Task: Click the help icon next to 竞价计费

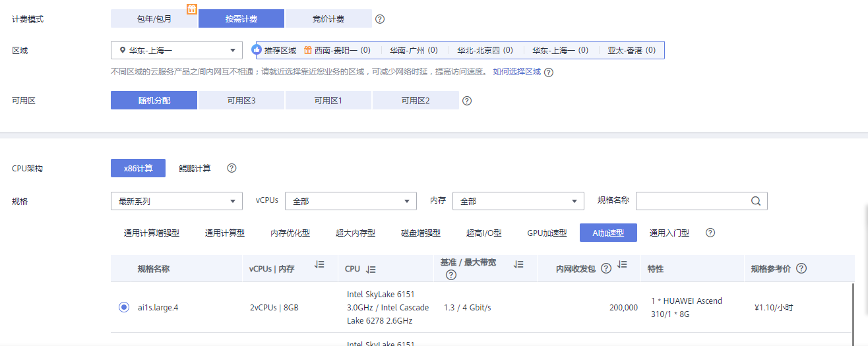Action: [x=380, y=19]
